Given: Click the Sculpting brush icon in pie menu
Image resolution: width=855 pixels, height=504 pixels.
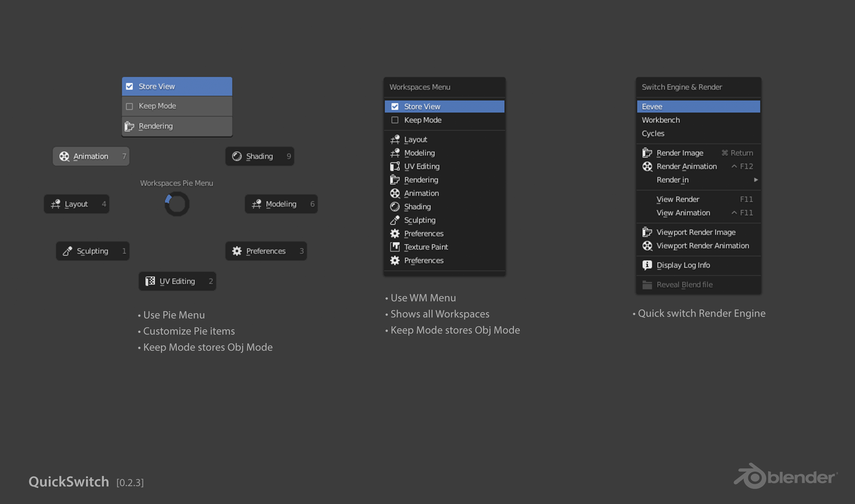Looking at the screenshot, I should [67, 251].
